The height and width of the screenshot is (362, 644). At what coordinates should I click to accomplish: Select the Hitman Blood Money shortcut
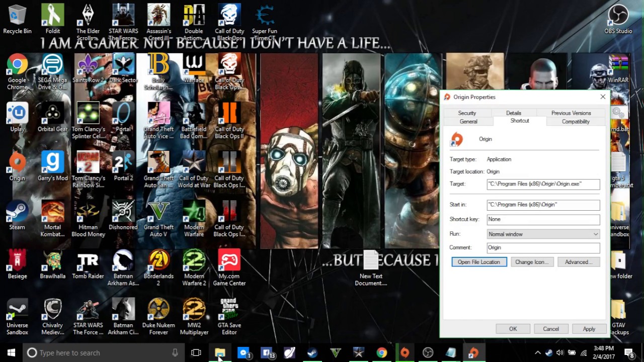pyautogui.click(x=88, y=219)
